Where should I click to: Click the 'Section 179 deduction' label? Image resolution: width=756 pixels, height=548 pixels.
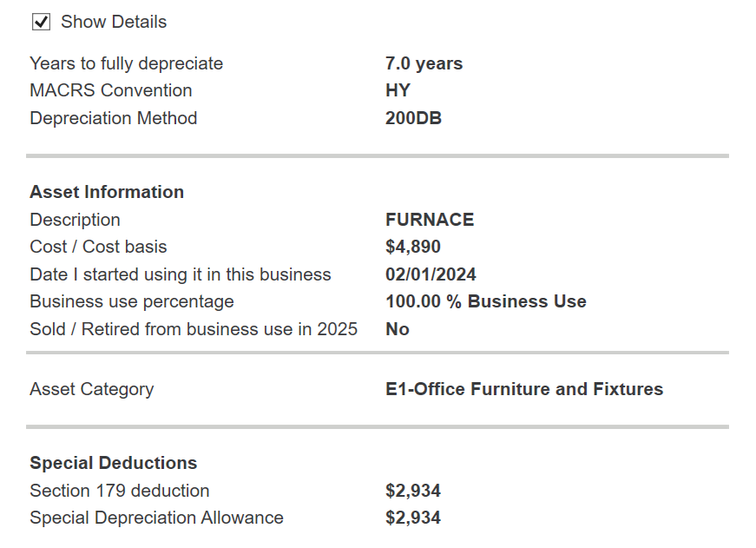point(120,491)
